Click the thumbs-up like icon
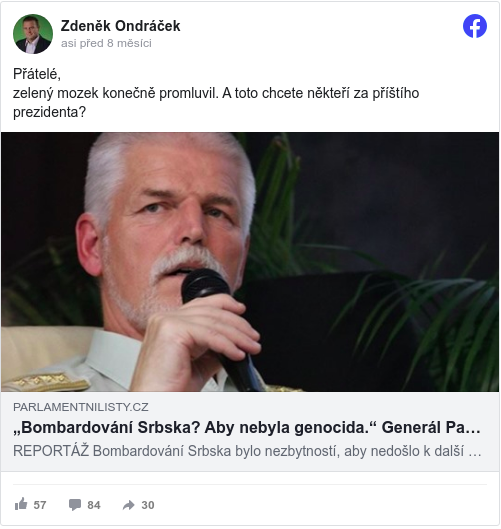Viewport: 501px width, 529px height. click(21, 504)
